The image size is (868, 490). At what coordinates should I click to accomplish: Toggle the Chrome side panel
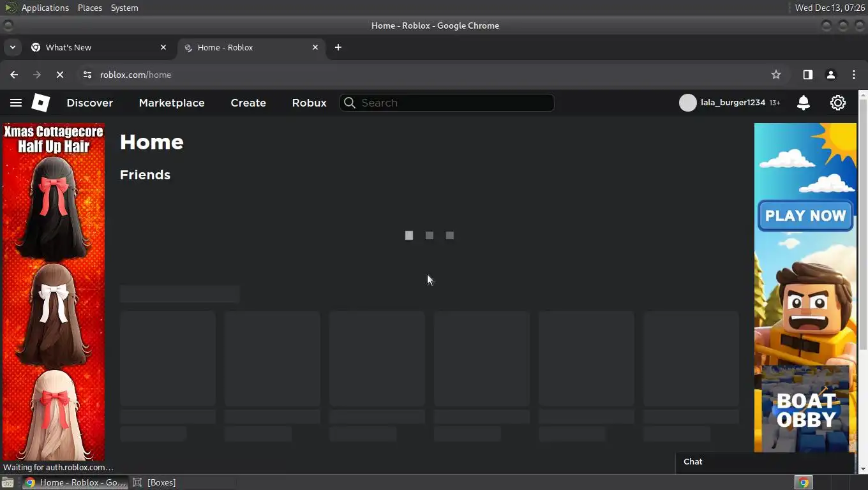pos(808,75)
